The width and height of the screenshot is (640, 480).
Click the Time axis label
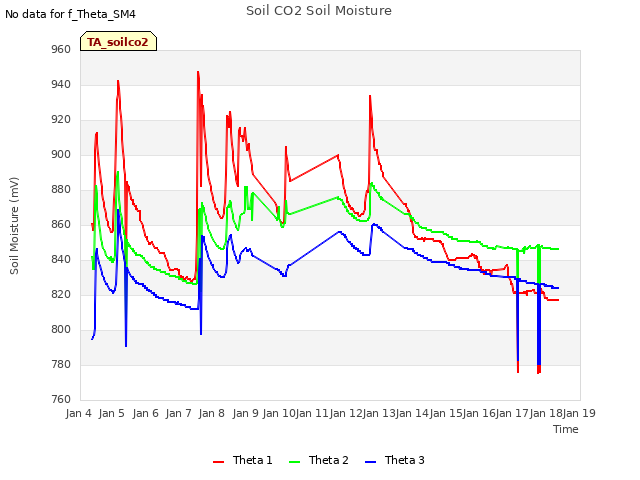pos(566,429)
